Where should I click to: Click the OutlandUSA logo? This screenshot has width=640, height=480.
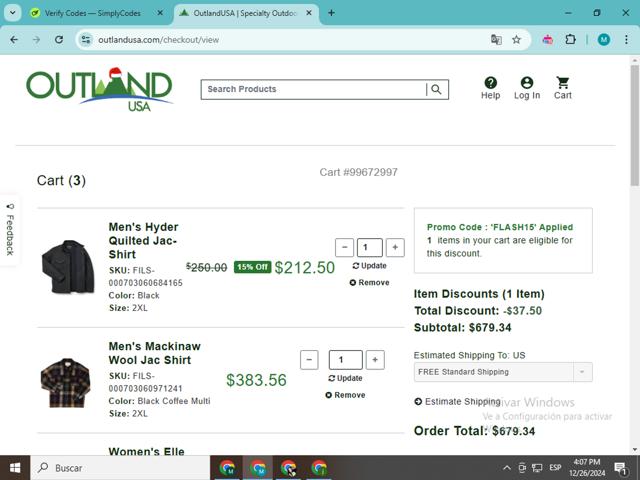(100, 89)
